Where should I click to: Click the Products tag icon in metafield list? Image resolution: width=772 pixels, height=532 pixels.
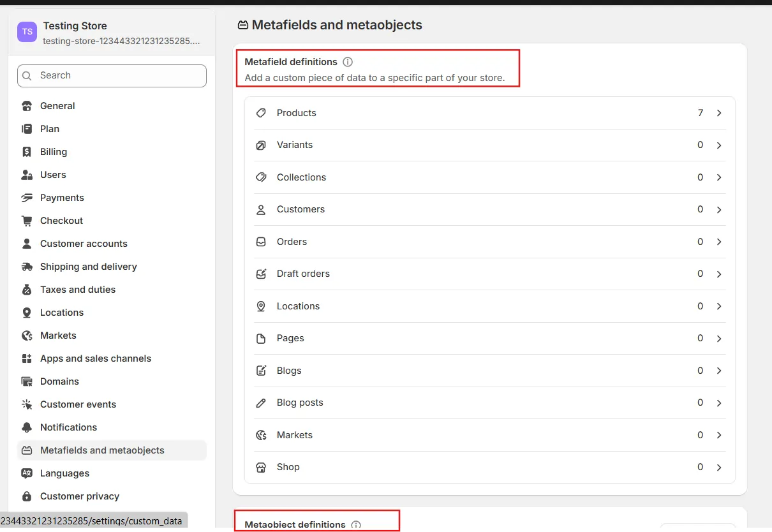(261, 113)
